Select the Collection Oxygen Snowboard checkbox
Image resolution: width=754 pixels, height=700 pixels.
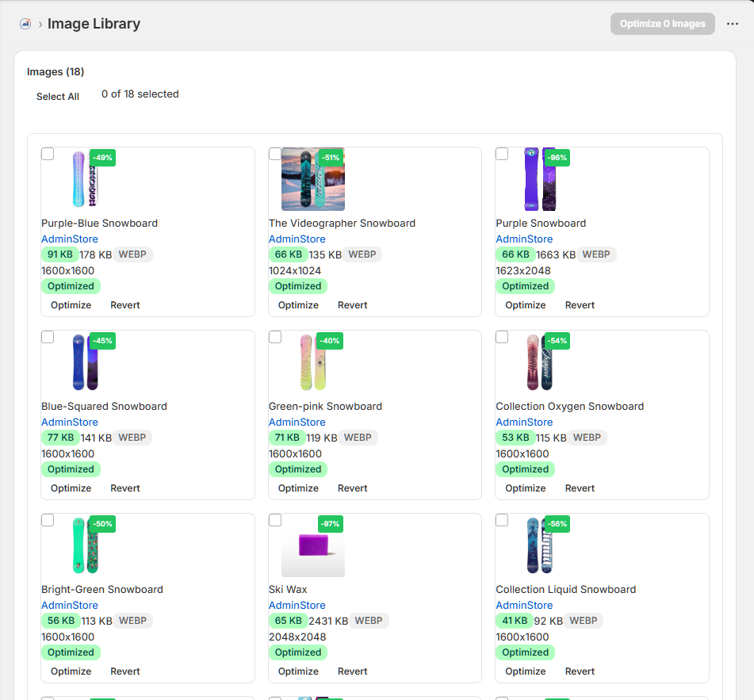[x=502, y=337]
